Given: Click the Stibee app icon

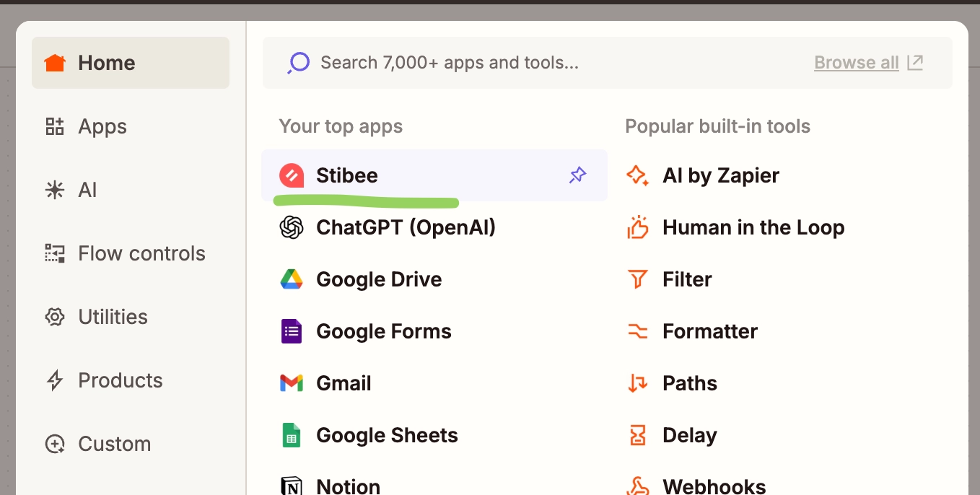Looking at the screenshot, I should pyautogui.click(x=292, y=175).
